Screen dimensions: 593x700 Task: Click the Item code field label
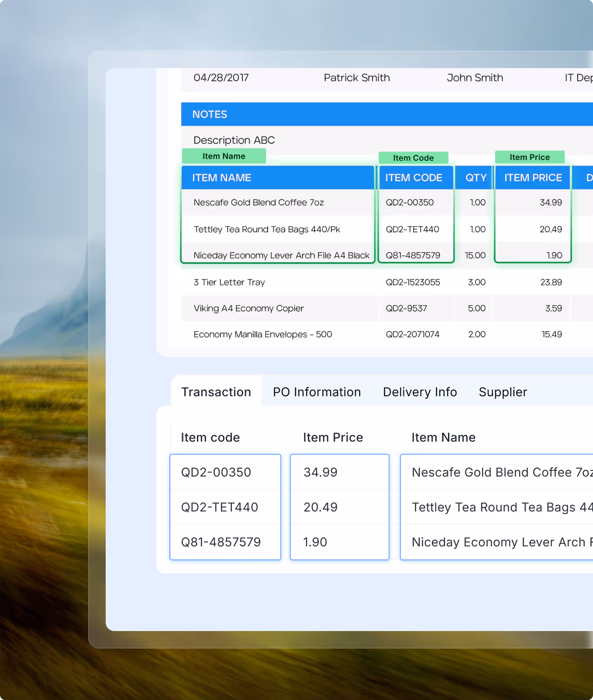[210, 437]
